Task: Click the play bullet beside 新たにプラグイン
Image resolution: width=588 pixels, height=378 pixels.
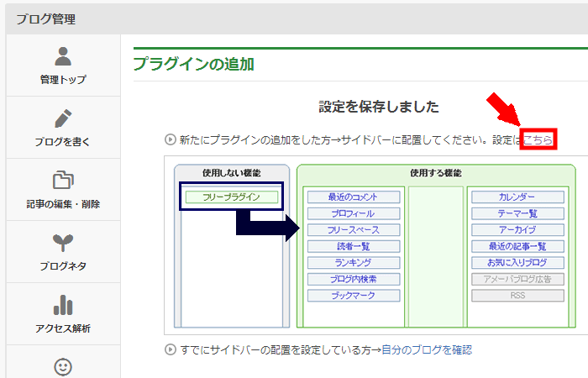Action: pyautogui.click(x=171, y=140)
